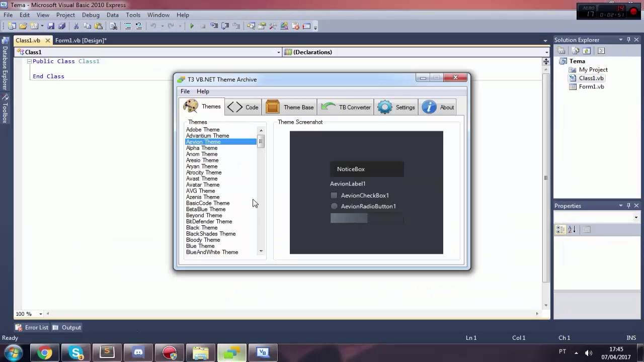
Task: Click the Paste clipboard icon
Action: coord(99,26)
